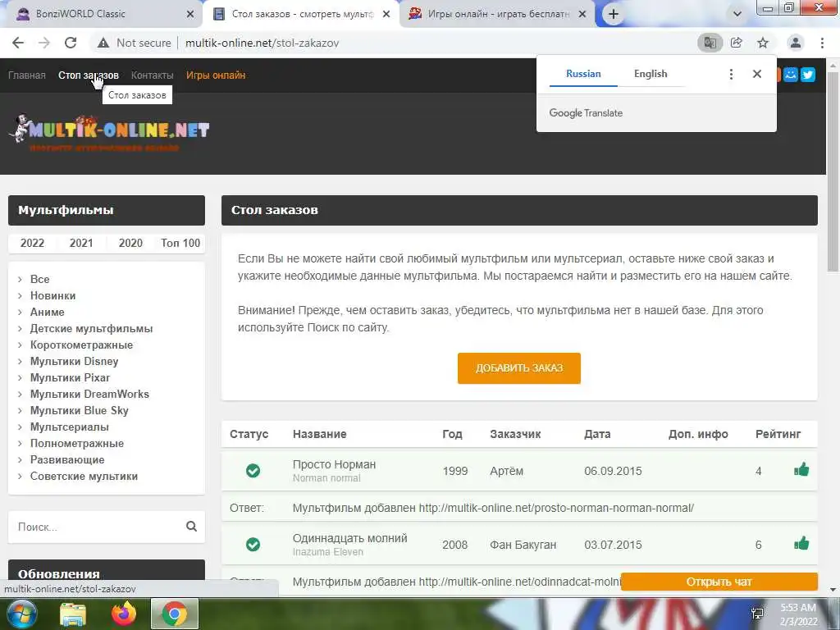Bookmark this page with star icon
Screen dimensions: 840x630
[763, 43]
